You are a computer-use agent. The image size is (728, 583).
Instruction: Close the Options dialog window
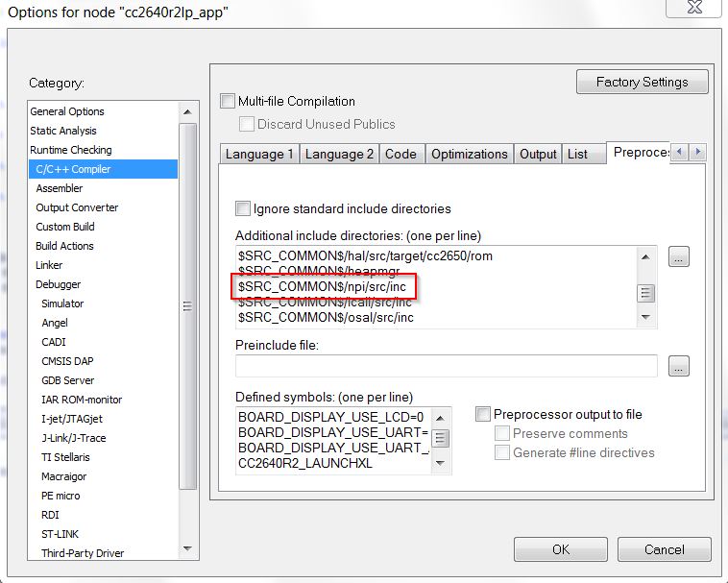[693, 9]
